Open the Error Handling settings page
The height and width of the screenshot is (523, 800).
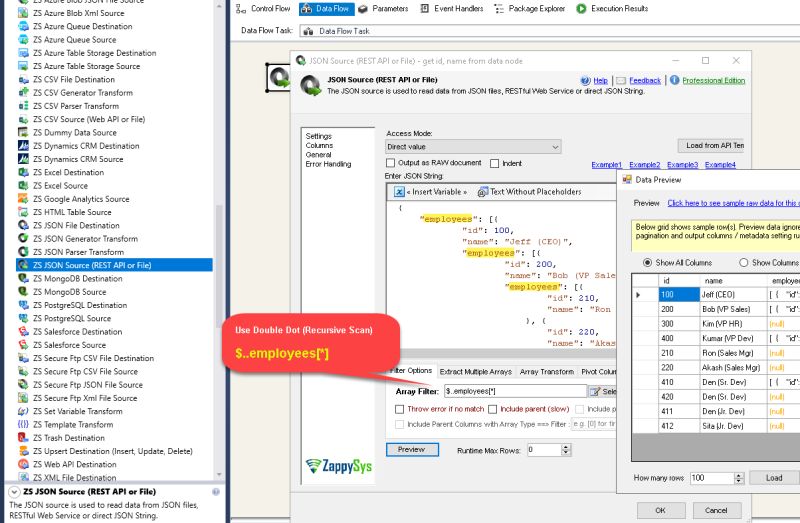pos(328,164)
